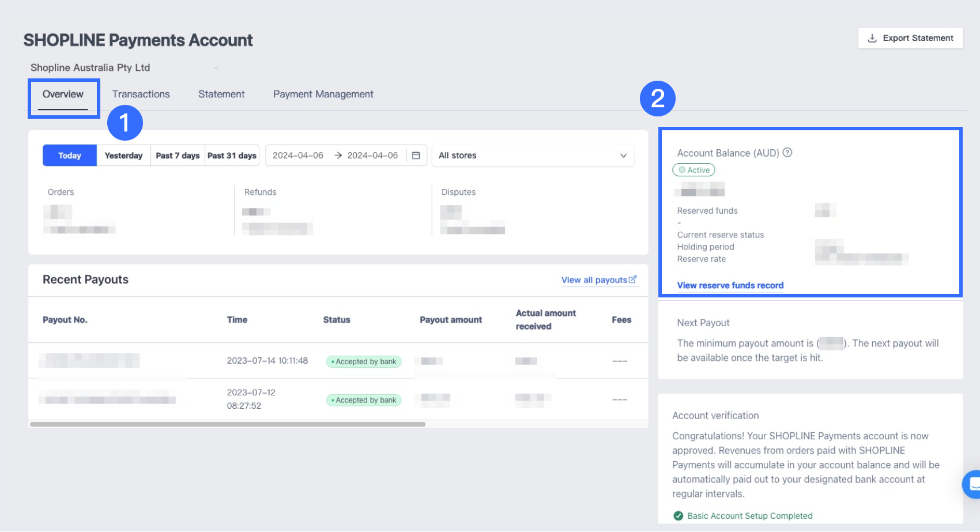Screen dimensions: 980x532
Task: Click the start date 2024-04-06 field
Action: (298, 156)
